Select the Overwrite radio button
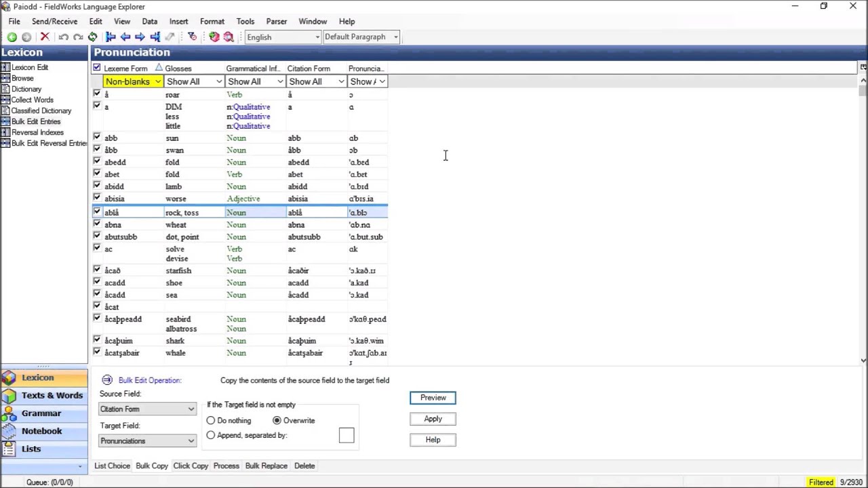Screen dimensions: 868x488 pyautogui.click(x=277, y=421)
